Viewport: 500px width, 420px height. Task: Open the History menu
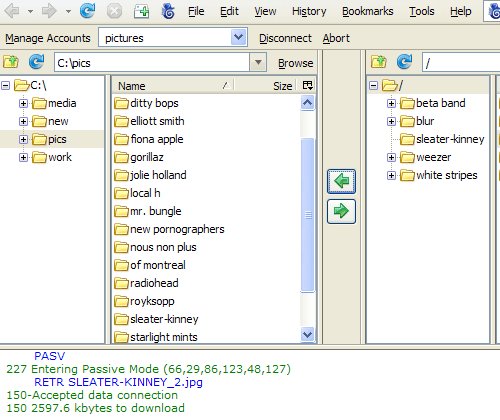tap(309, 11)
